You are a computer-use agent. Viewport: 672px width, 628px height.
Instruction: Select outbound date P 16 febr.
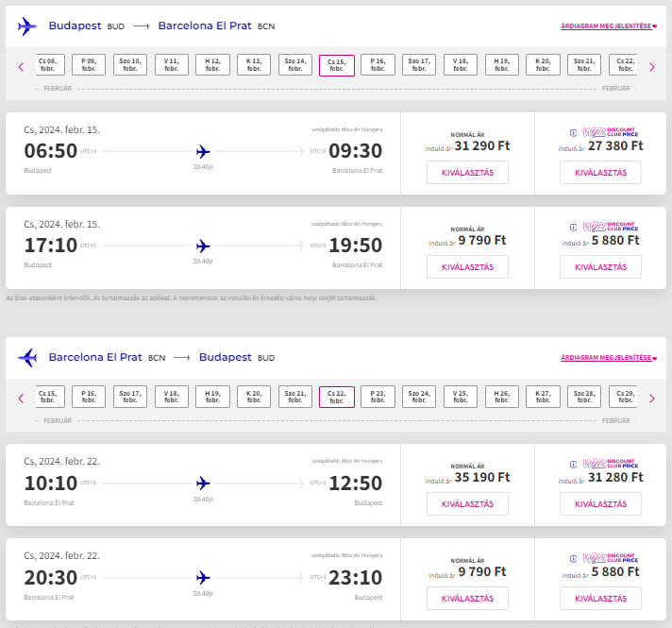tap(378, 65)
